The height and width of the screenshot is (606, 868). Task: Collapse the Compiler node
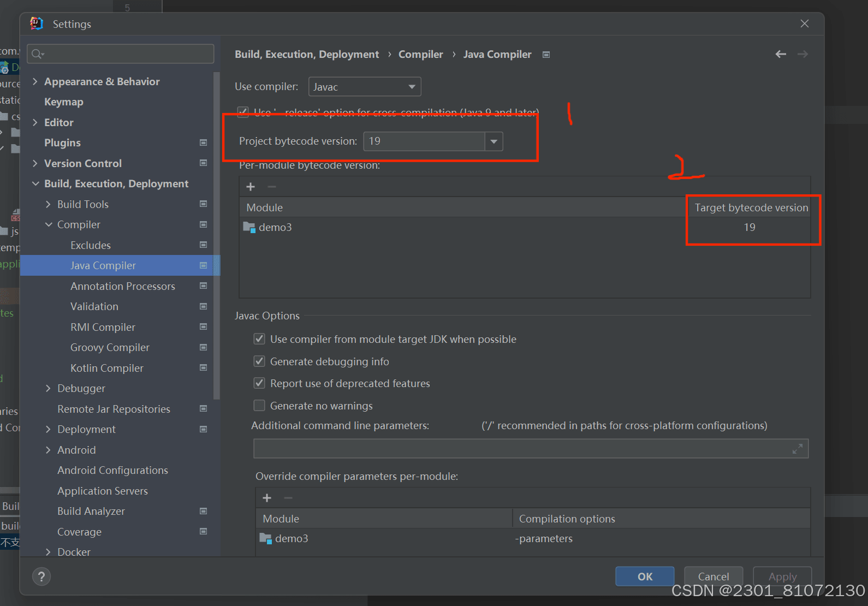[48, 224]
